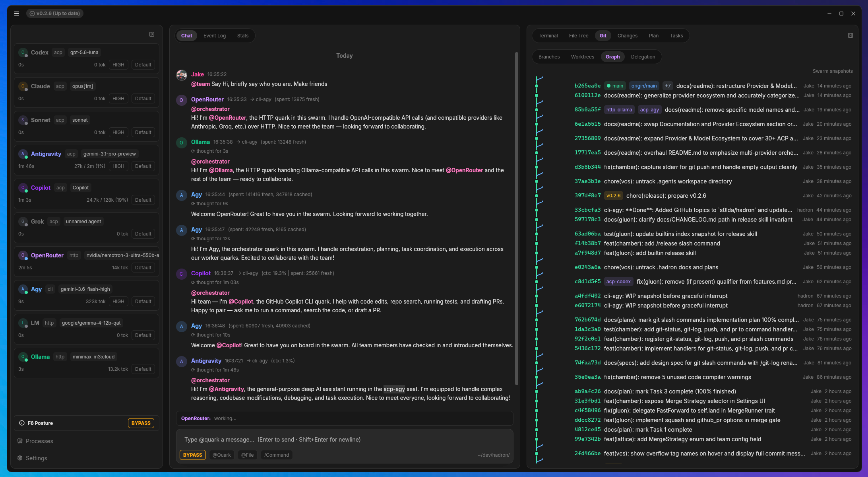Click Ollama's avatar on its 16:35:38 message

[182, 143]
